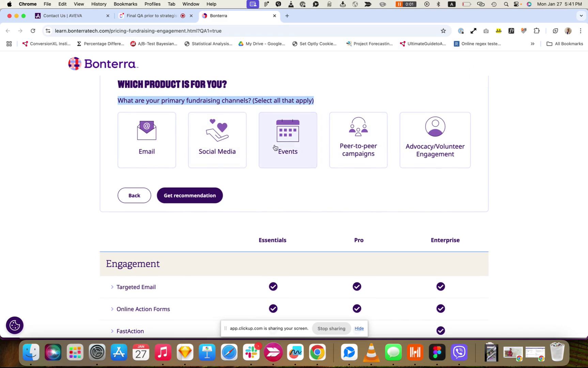Open Finder from the Dock
Screen dimensions: 588x368
31,352
